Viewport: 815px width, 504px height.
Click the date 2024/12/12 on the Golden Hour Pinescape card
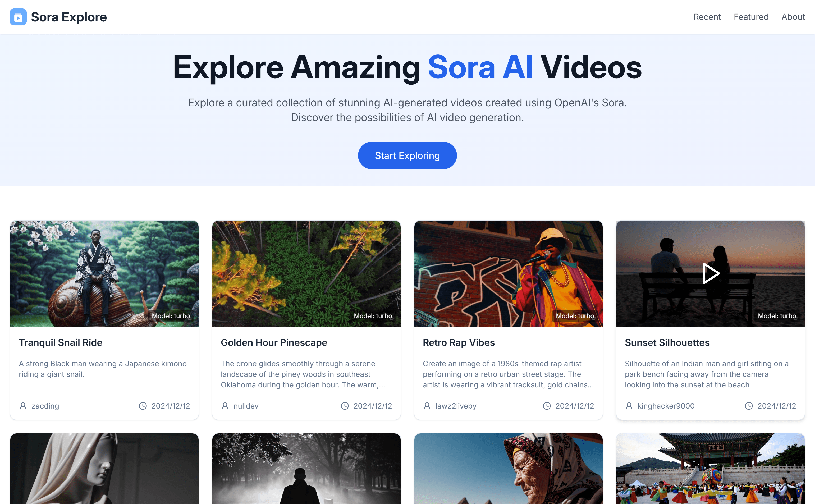[373, 406]
